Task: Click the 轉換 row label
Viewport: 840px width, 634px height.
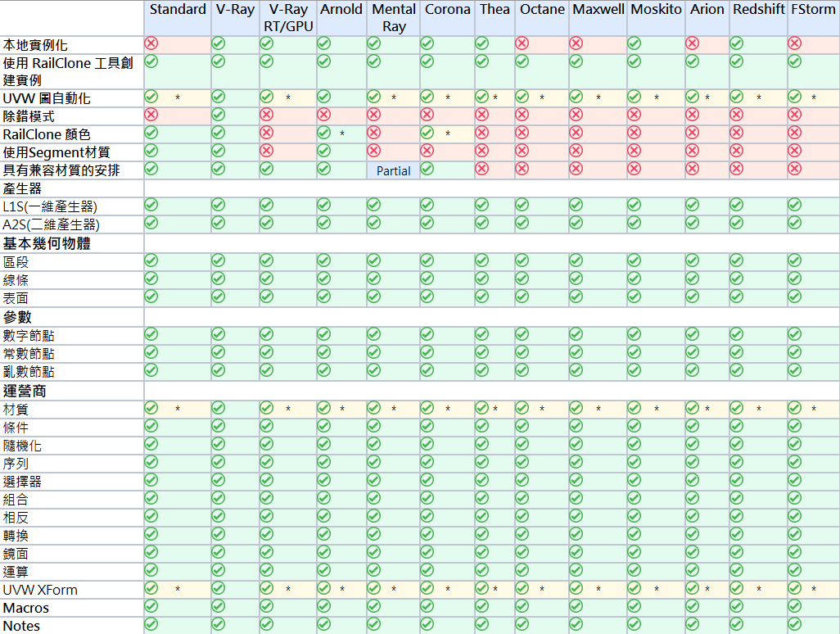Action: click(x=16, y=536)
